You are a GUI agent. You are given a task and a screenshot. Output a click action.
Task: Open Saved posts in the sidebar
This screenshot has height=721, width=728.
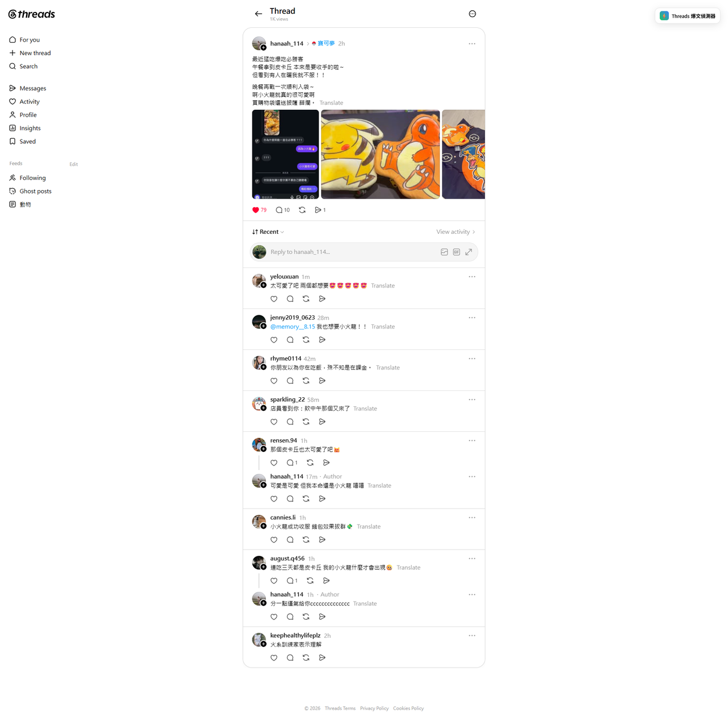[23, 141]
